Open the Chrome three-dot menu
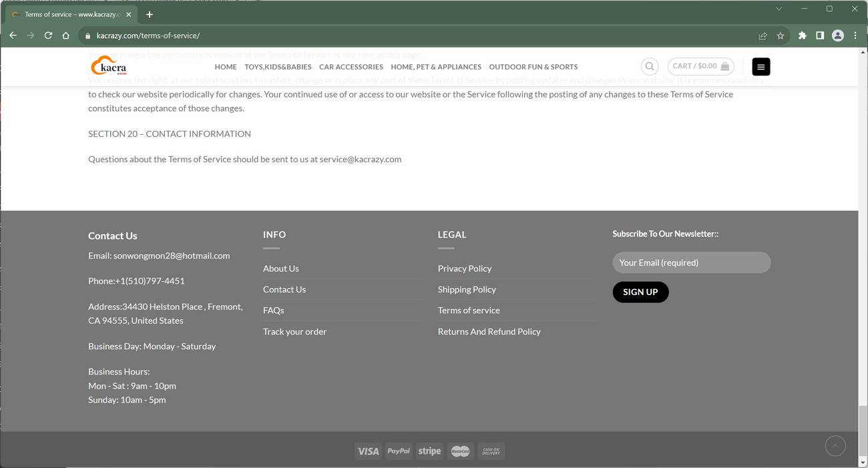The width and height of the screenshot is (868, 468). 855,35
